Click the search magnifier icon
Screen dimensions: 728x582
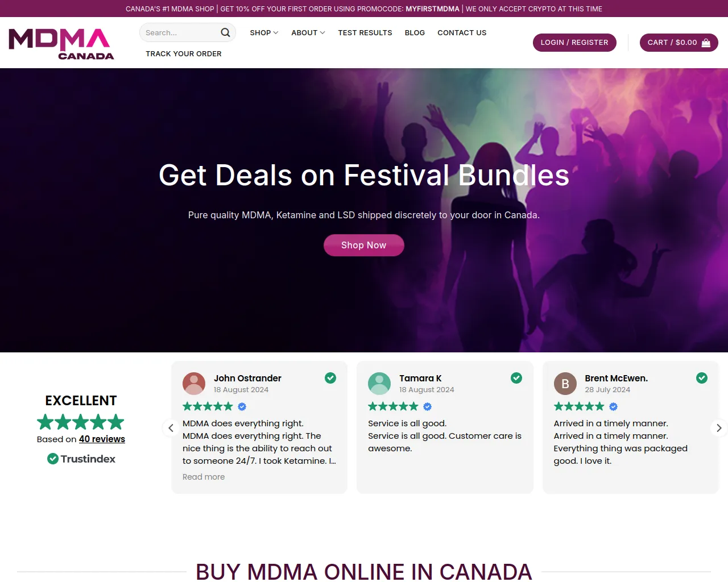coord(225,32)
